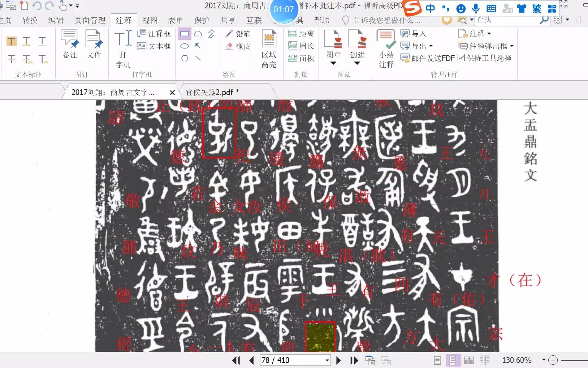Screen dimensions: 588x368
Task: Select the polygon drawing tool
Action: pos(185,58)
